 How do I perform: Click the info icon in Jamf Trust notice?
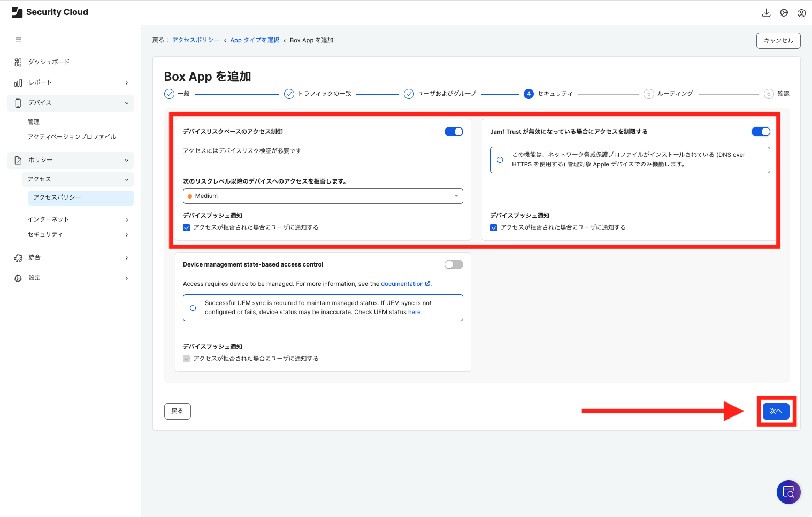(x=500, y=159)
